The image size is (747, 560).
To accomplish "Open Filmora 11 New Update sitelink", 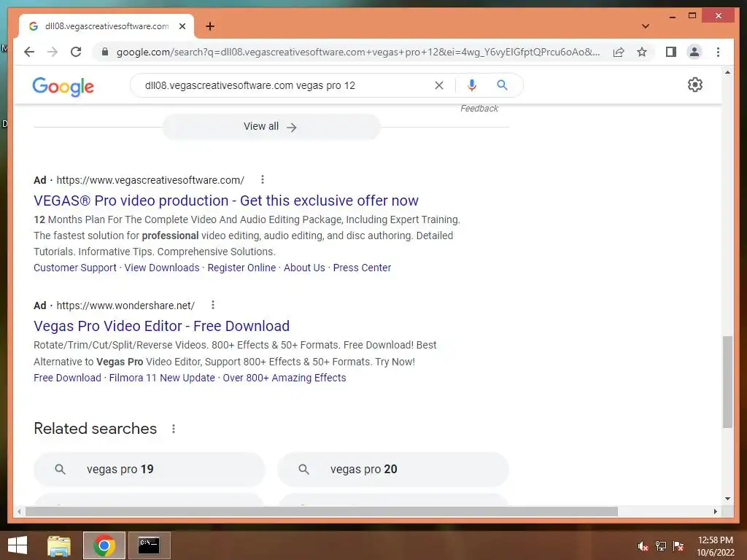I will [162, 378].
